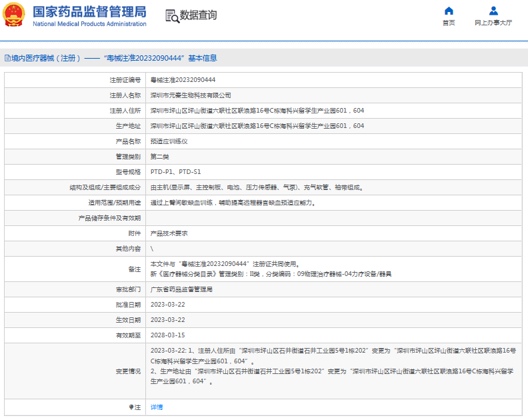Click the 注册证编号 row label
The image size is (528, 420).
tap(125, 80)
